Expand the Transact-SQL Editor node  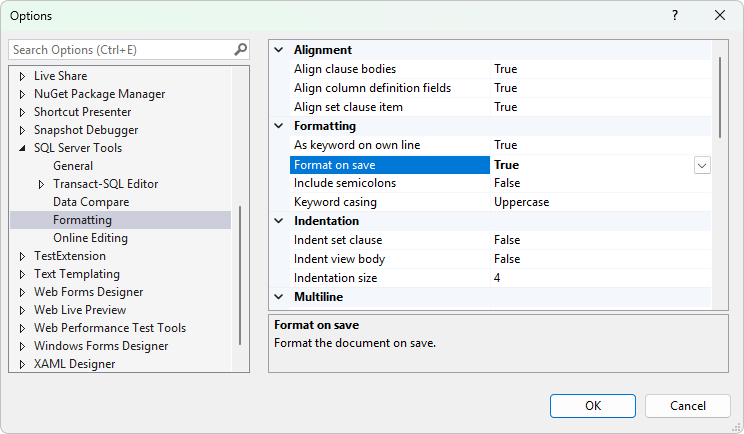click(41, 184)
